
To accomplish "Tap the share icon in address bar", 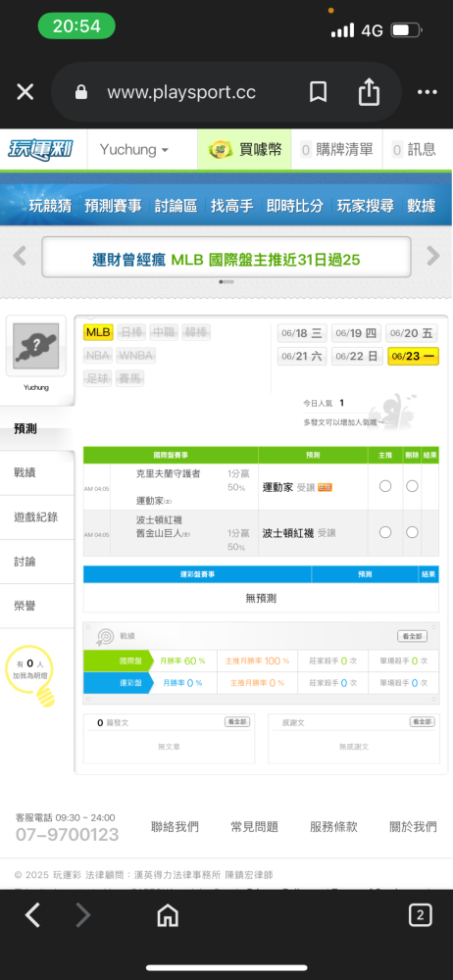I will tap(369, 92).
